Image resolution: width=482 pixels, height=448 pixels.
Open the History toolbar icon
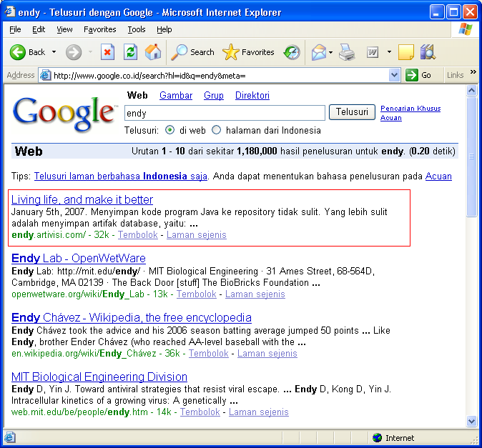click(x=292, y=52)
